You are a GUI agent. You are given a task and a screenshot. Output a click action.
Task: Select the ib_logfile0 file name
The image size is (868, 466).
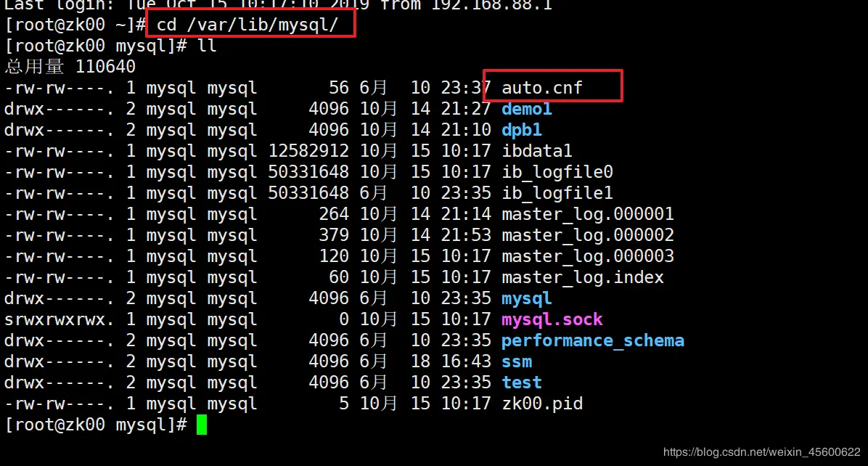point(557,171)
